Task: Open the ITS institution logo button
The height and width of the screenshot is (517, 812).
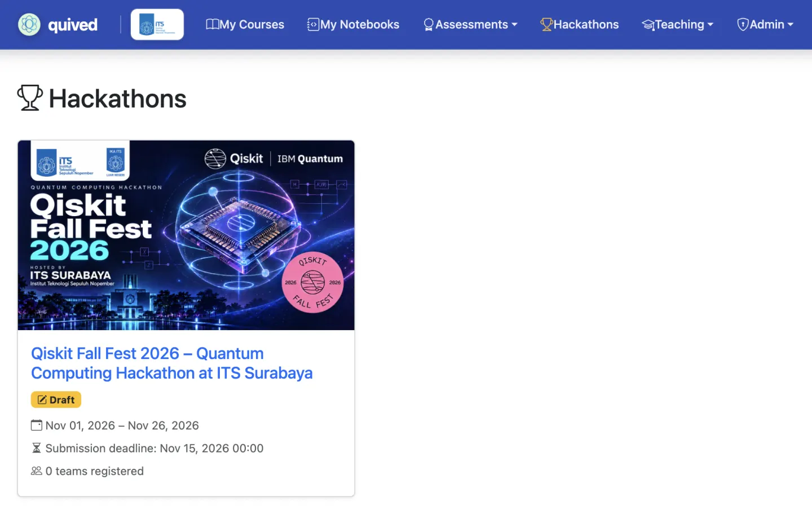Action: click(x=157, y=24)
